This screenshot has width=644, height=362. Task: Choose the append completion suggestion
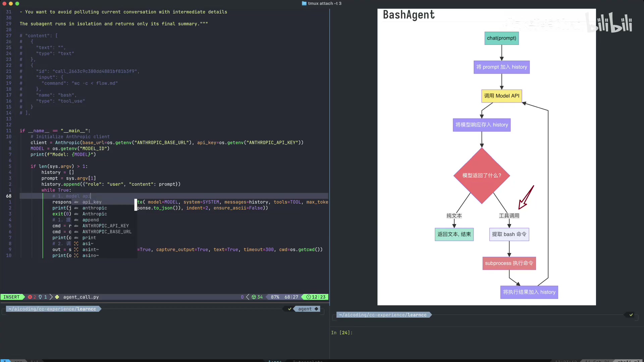point(91,220)
